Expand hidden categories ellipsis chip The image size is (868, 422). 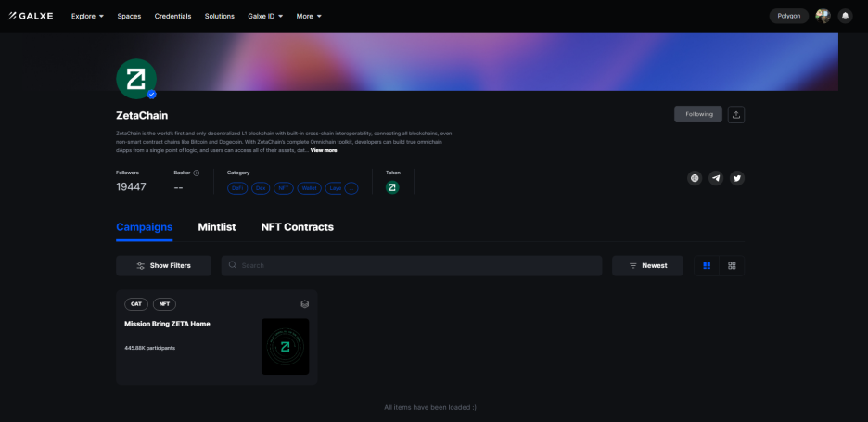pos(351,188)
